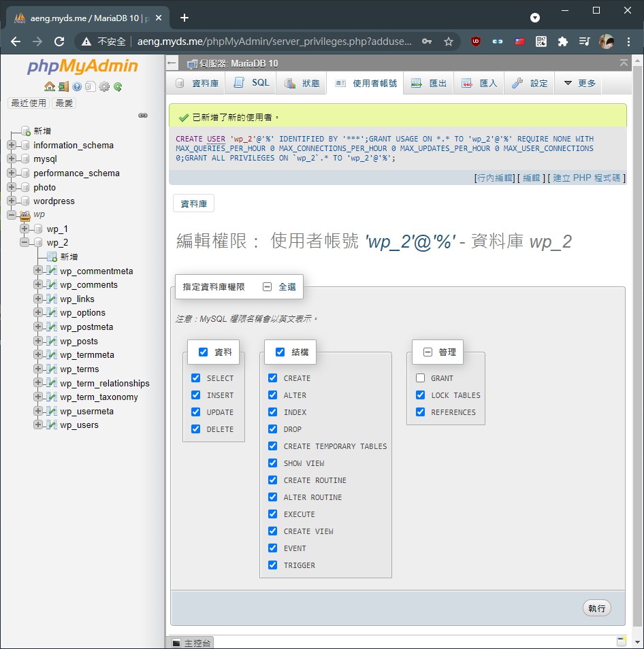The height and width of the screenshot is (649, 644).
Task: Expand the wp_1 database node
Action: pyautogui.click(x=25, y=229)
